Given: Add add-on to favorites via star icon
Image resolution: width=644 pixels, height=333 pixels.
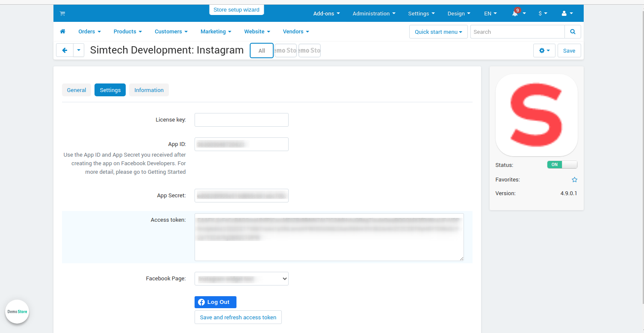Looking at the screenshot, I should click(575, 180).
